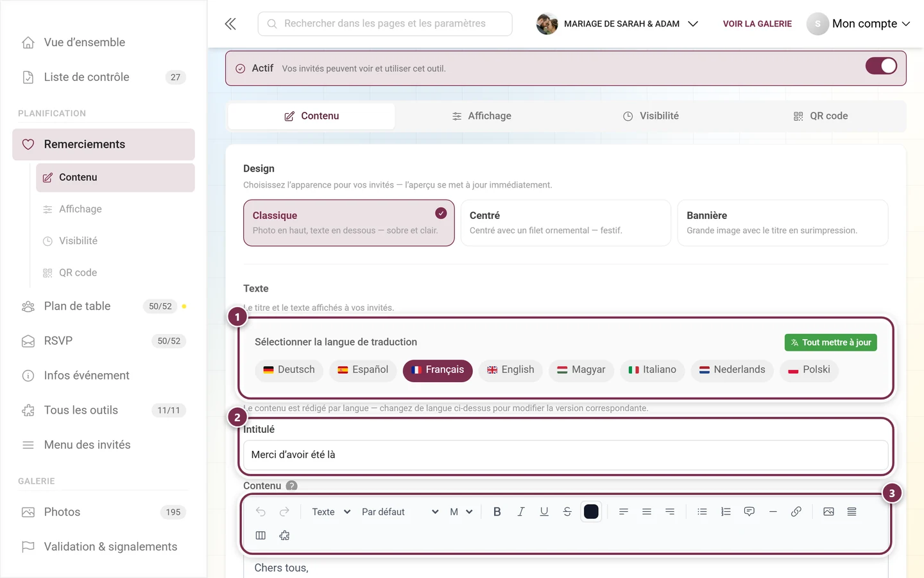Open the Mon compte account menu
This screenshot has width=924, height=578.
point(859,24)
